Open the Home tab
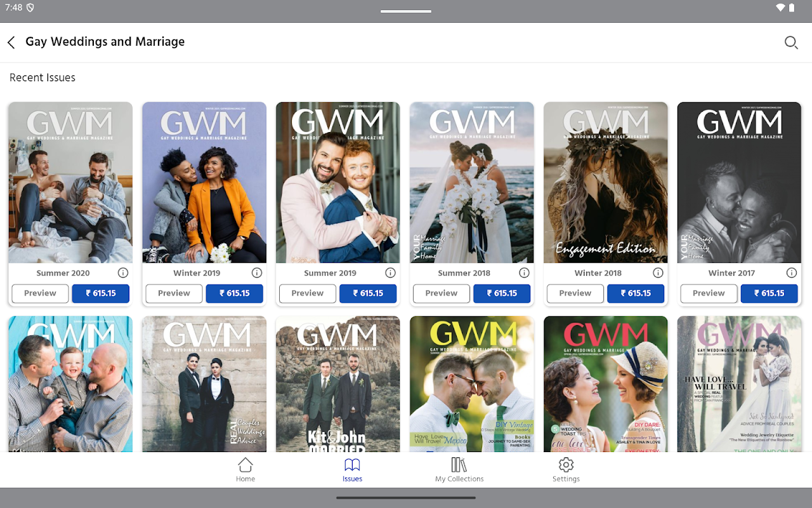The width and height of the screenshot is (812, 508). click(x=246, y=470)
